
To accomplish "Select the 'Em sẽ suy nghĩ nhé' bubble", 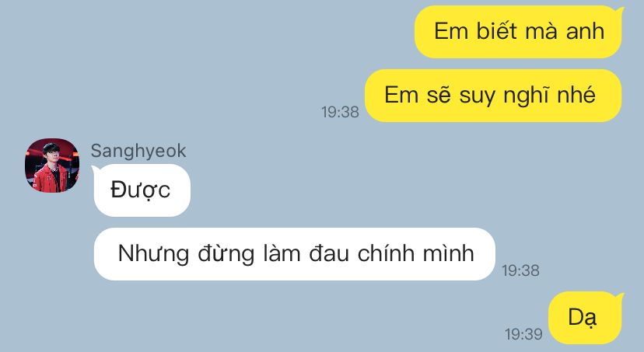I will tap(493, 96).
